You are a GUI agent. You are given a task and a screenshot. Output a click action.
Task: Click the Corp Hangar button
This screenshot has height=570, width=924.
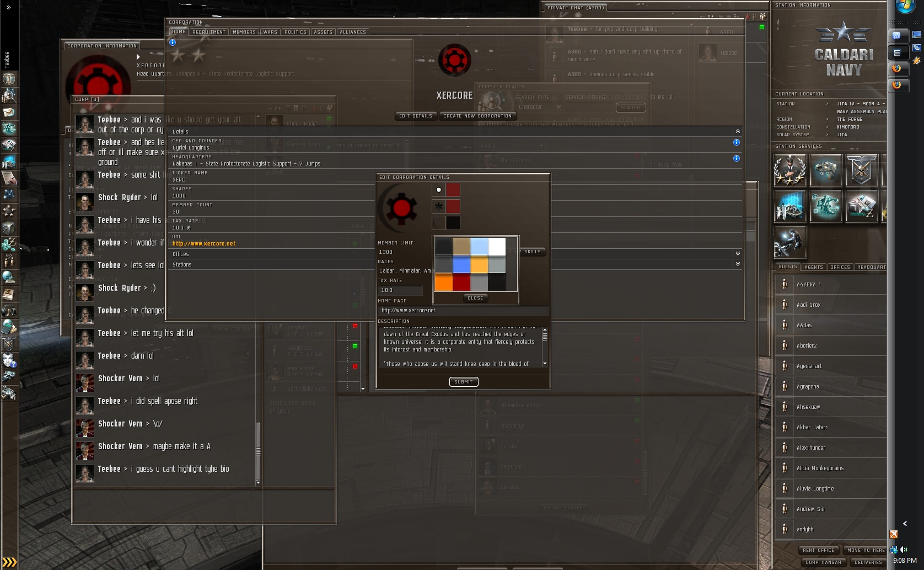point(824,562)
